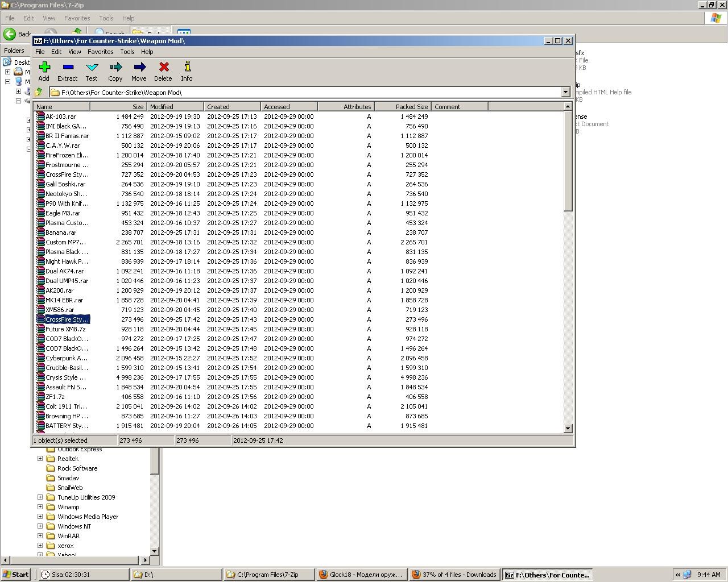Click the Rock Software folder icon in Explorer tree
The image size is (728, 582).
click(51, 468)
